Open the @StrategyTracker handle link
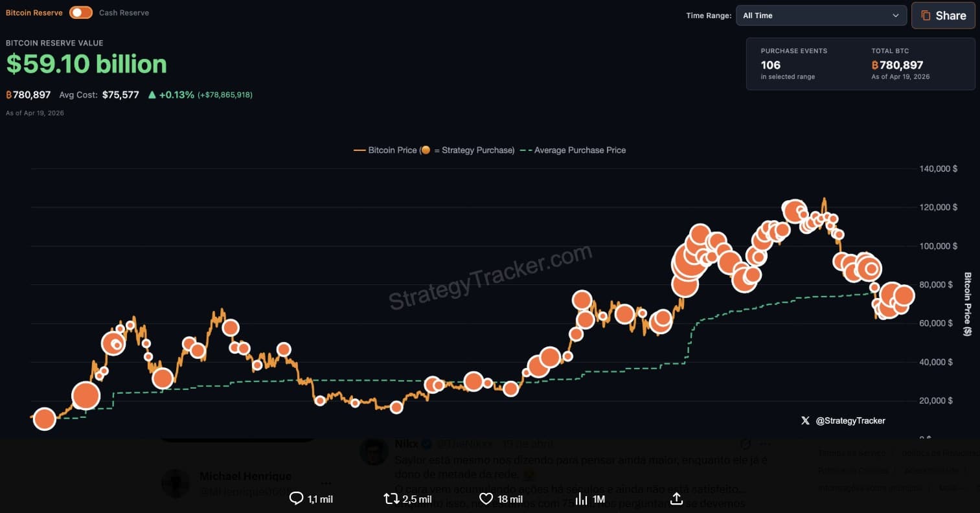The image size is (980, 513). tap(850, 420)
